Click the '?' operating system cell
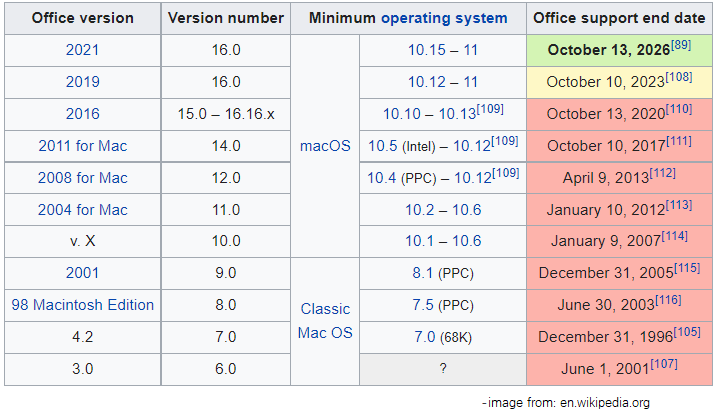This screenshot has width=716, height=419. tap(443, 369)
